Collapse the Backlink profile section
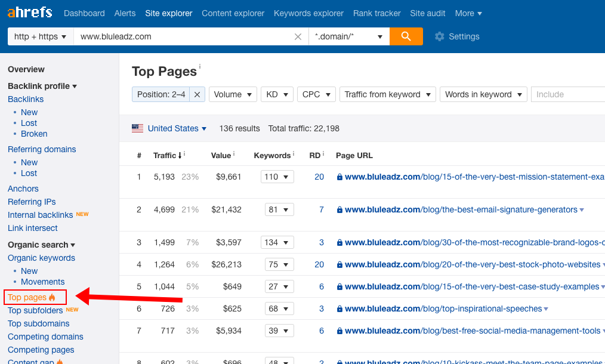 (42, 86)
